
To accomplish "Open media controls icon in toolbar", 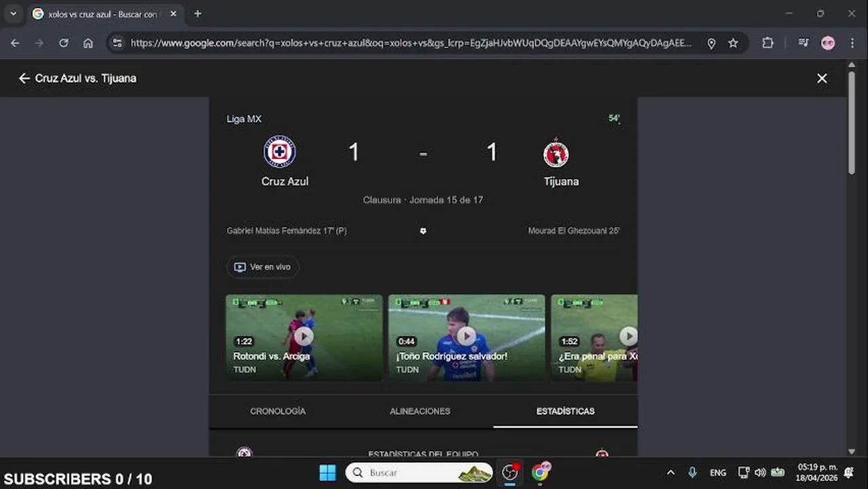I will pos(803,43).
